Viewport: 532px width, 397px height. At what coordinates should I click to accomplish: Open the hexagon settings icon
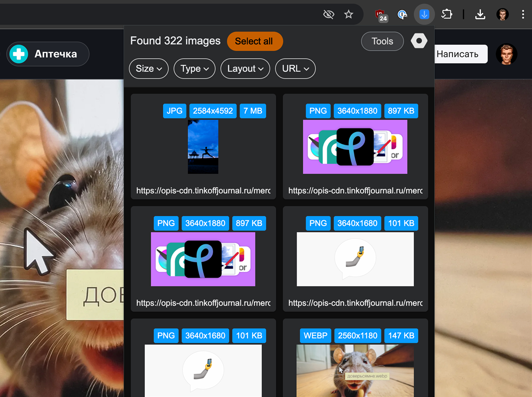tap(419, 41)
